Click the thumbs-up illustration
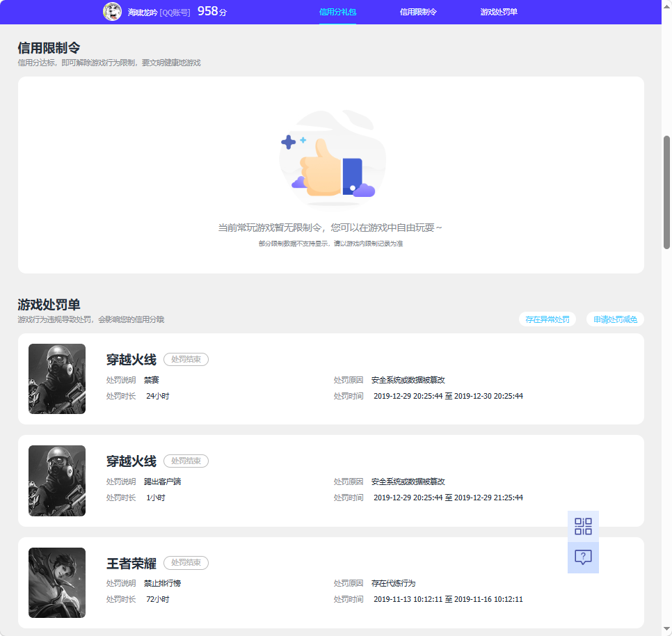Viewport: 672px width, 636px height. click(332, 161)
